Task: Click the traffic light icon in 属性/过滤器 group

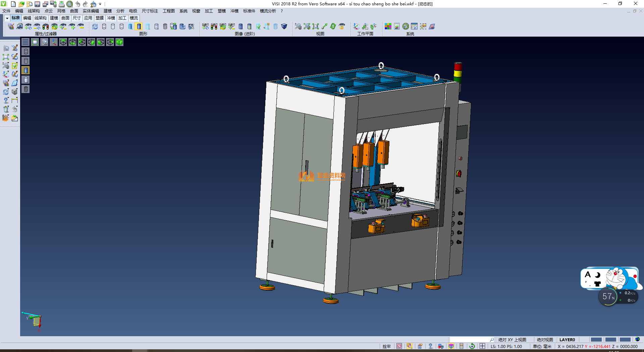Action: point(46,26)
